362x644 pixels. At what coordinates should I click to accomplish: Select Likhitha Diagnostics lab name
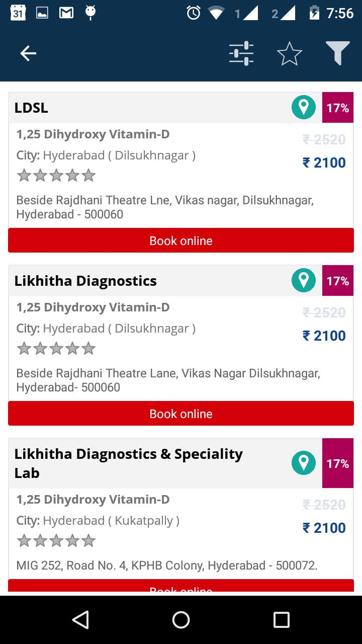(x=85, y=281)
